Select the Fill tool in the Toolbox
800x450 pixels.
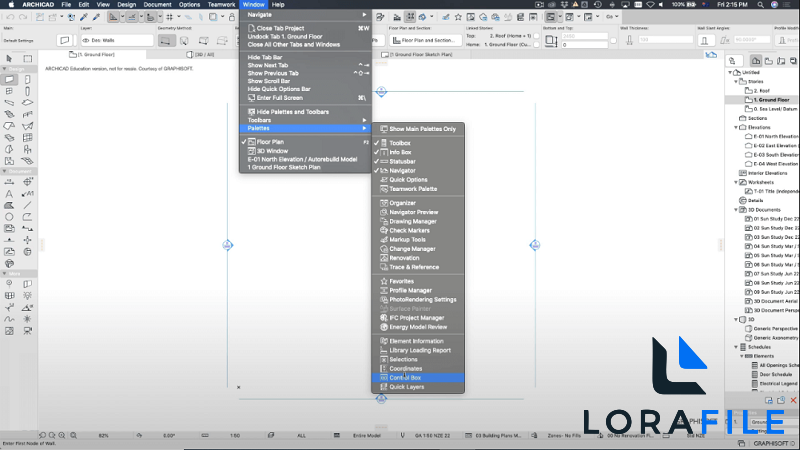(9, 205)
